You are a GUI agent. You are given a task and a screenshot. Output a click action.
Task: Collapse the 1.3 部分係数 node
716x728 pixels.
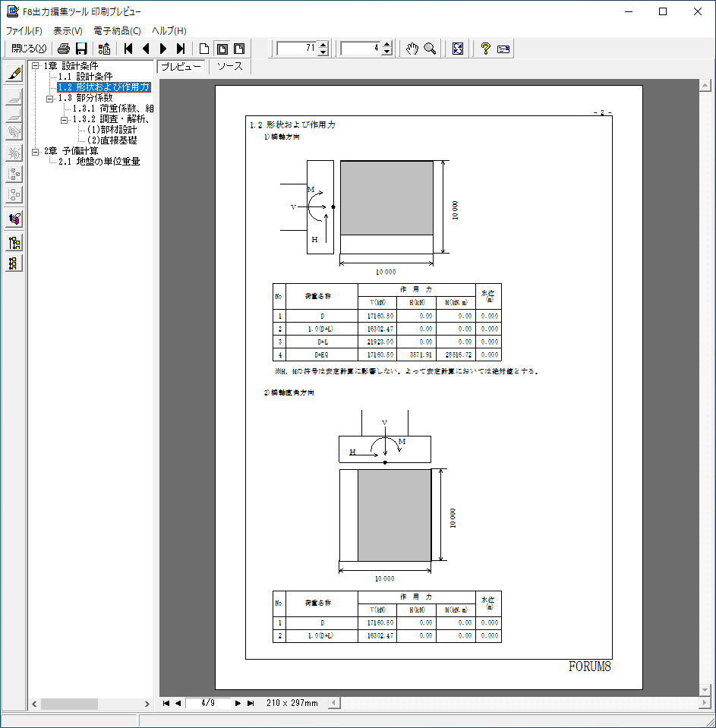(49, 99)
